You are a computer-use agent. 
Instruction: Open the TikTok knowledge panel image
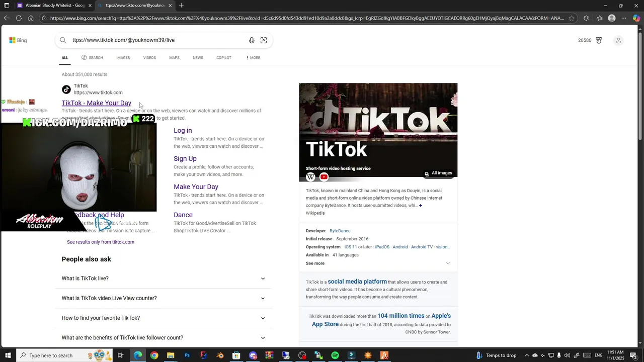[x=378, y=130]
